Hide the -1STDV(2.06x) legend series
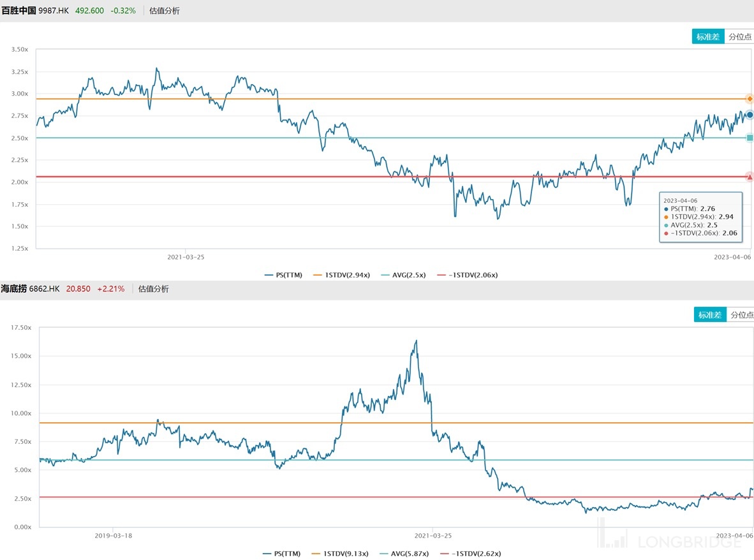Screen dimensions: 754x560 click(x=468, y=275)
